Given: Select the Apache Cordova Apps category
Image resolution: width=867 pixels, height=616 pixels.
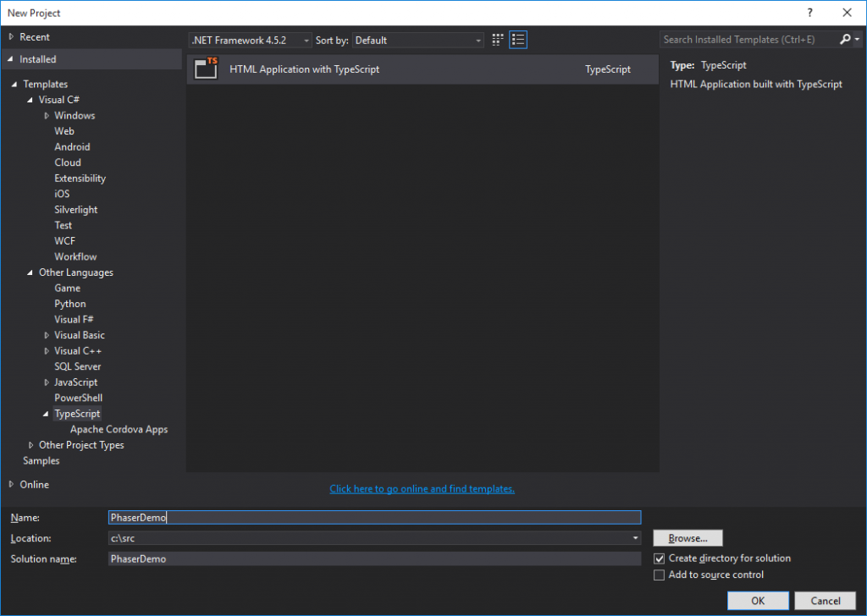Looking at the screenshot, I should [x=119, y=429].
